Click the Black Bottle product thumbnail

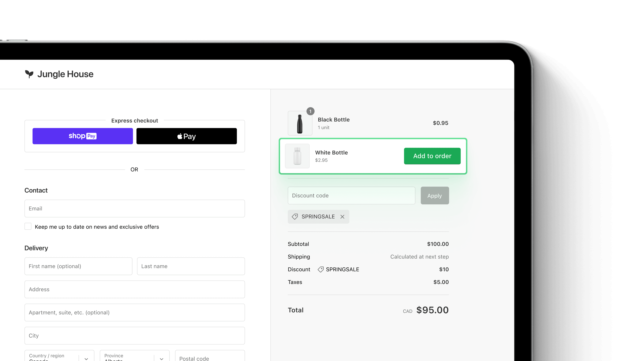(x=300, y=123)
